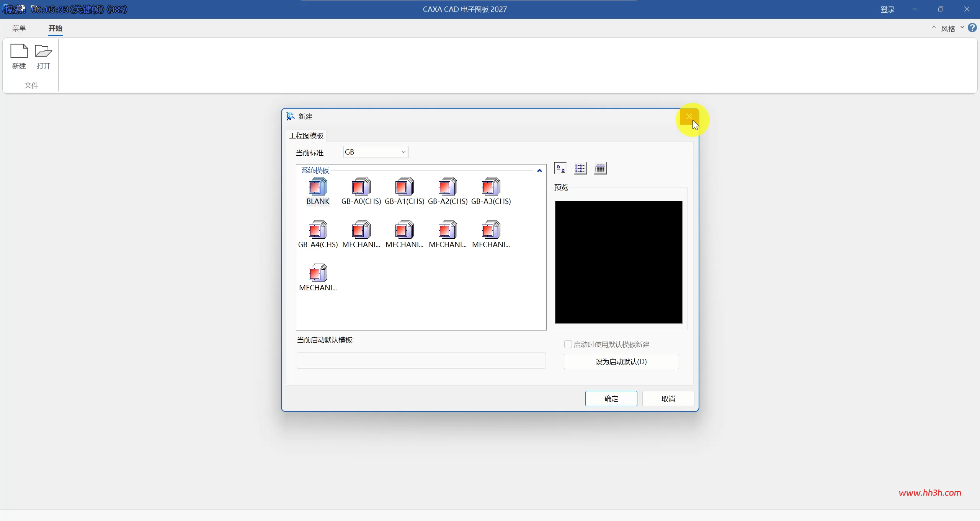Viewport: 980px width, 521px height.
Task: Click the 确定 button
Action: pos(611,399)
